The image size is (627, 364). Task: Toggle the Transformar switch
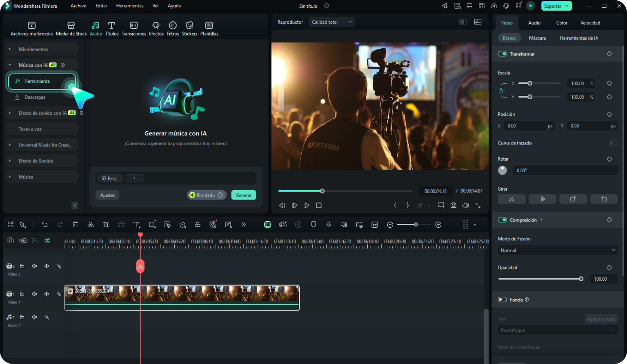502,54
